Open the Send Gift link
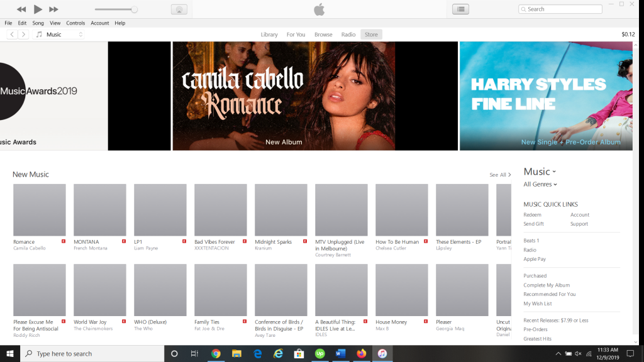The height and width of the screenshot is (362, 644). (x=533, y=224)
